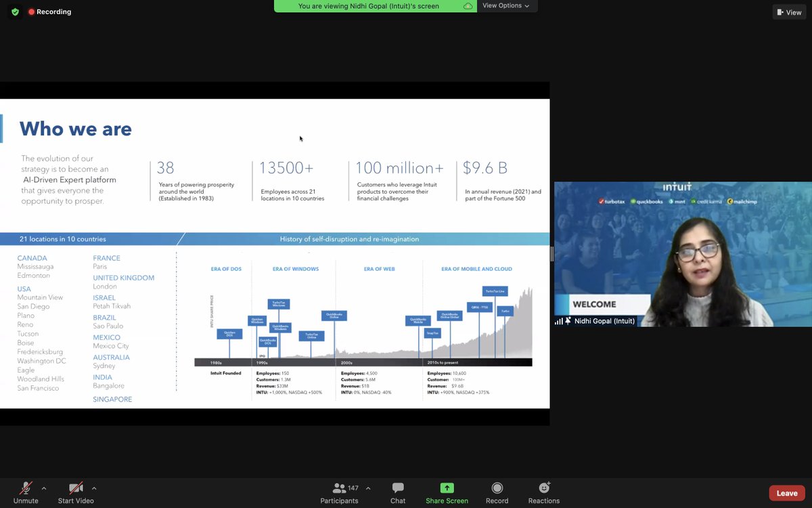
Task: Click the Bangalore location
Action: pos(108,385)
